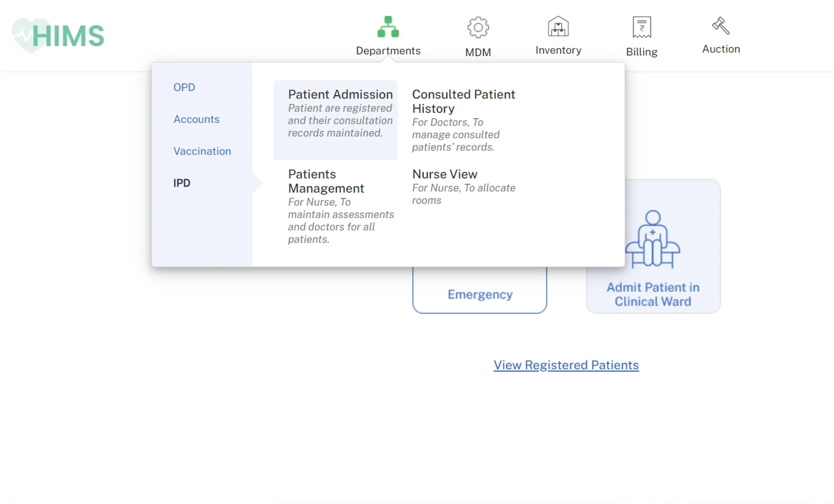Open Inventory from the warehouse icon

point(558,27)
